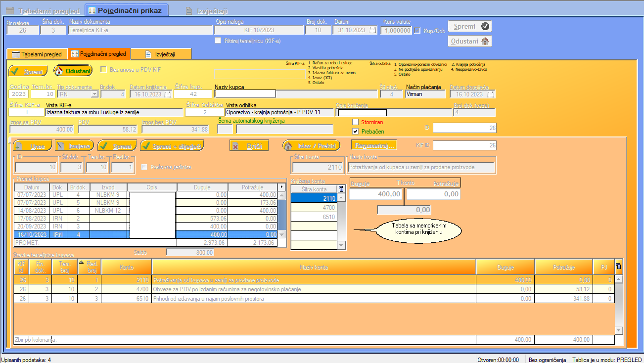644x363 pixels.
Task: Click the Briši button
Action: pos(249,146)
